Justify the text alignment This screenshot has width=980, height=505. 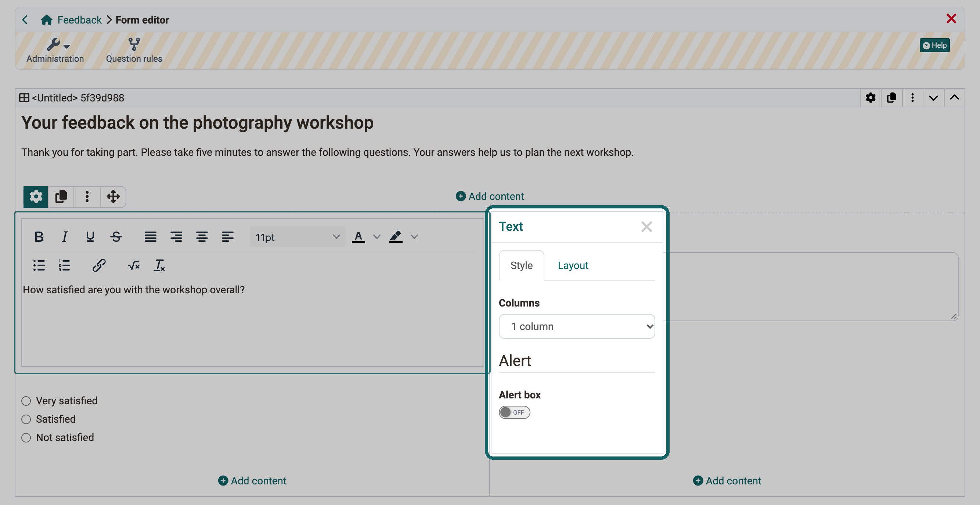(x=150, y=237)
